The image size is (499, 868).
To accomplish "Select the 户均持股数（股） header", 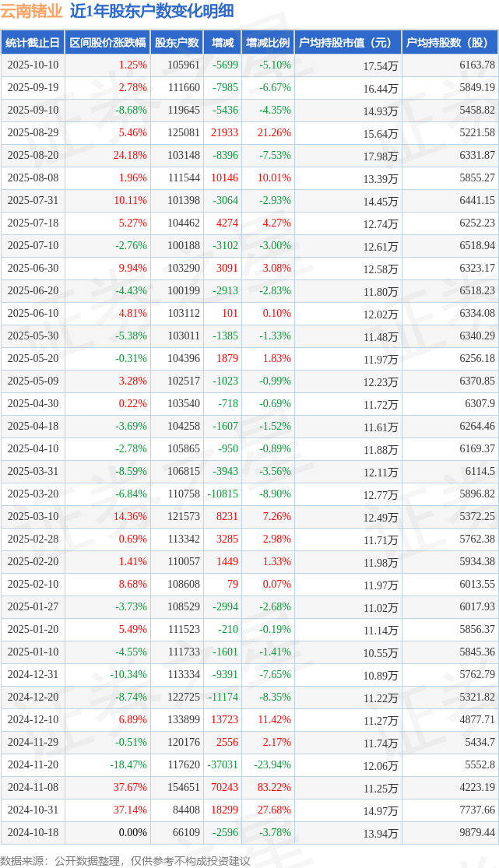I will click(x=451, y=43).
